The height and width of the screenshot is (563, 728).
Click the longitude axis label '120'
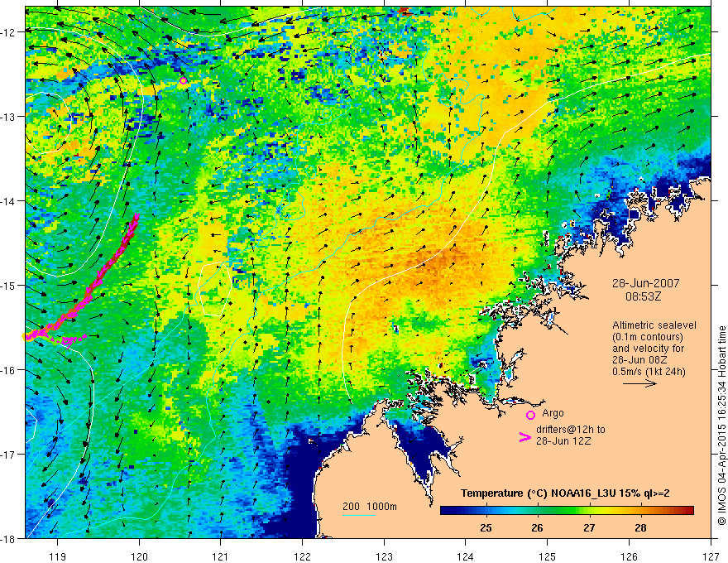pyautogui.click(x=139, y=556)
